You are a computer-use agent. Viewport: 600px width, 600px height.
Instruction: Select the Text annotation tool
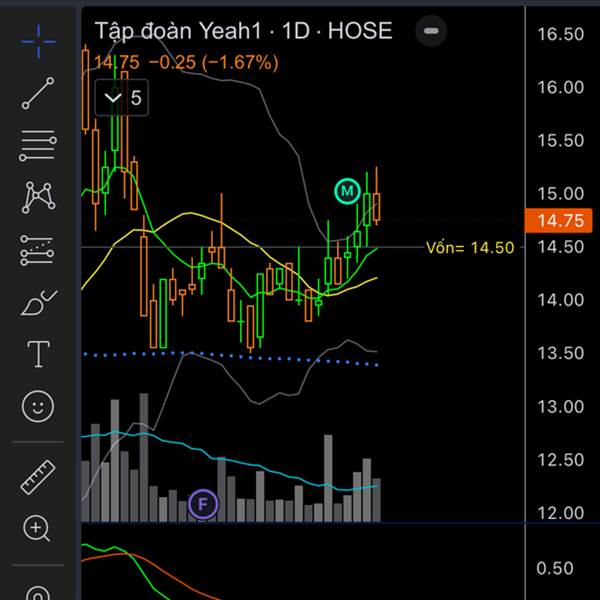pyautogui.click(x=38, y=354)
